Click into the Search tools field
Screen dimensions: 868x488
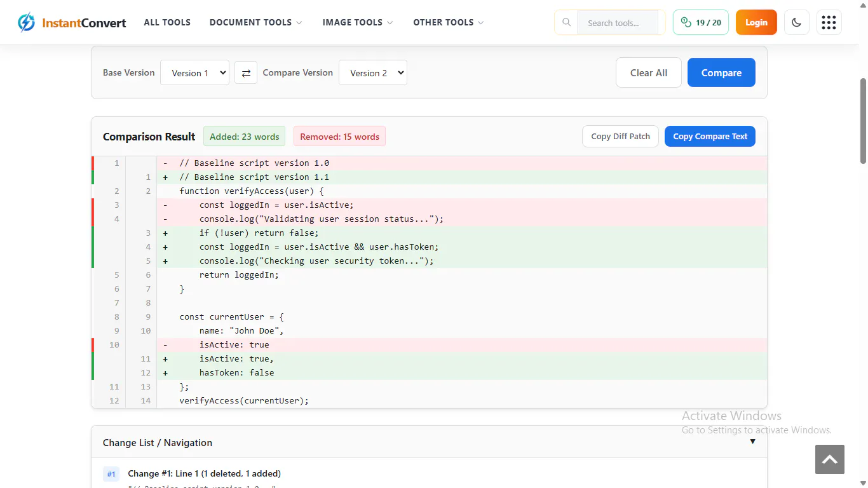click(x=618, y=22)
